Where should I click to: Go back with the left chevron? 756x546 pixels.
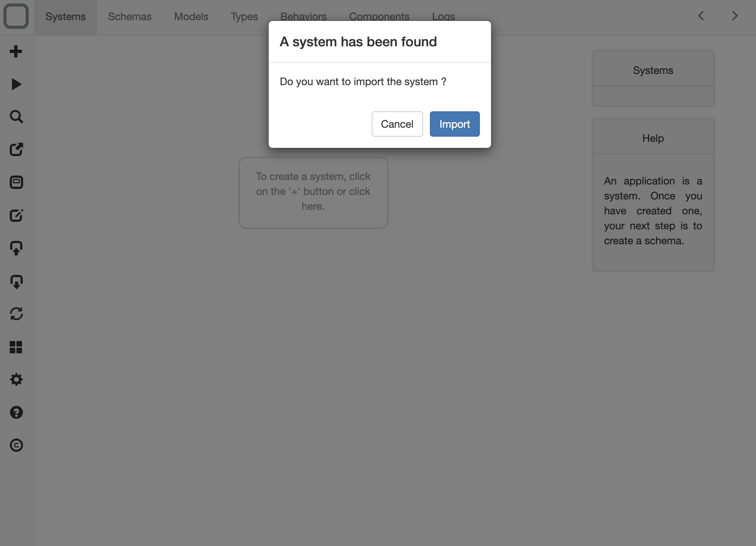point(701,16)
